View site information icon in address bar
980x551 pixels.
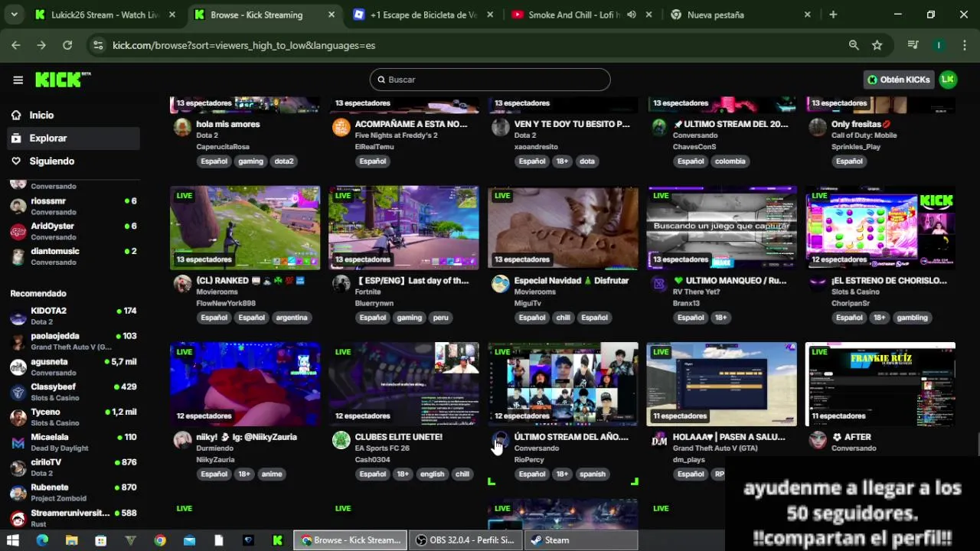click(x=97, y=45)
